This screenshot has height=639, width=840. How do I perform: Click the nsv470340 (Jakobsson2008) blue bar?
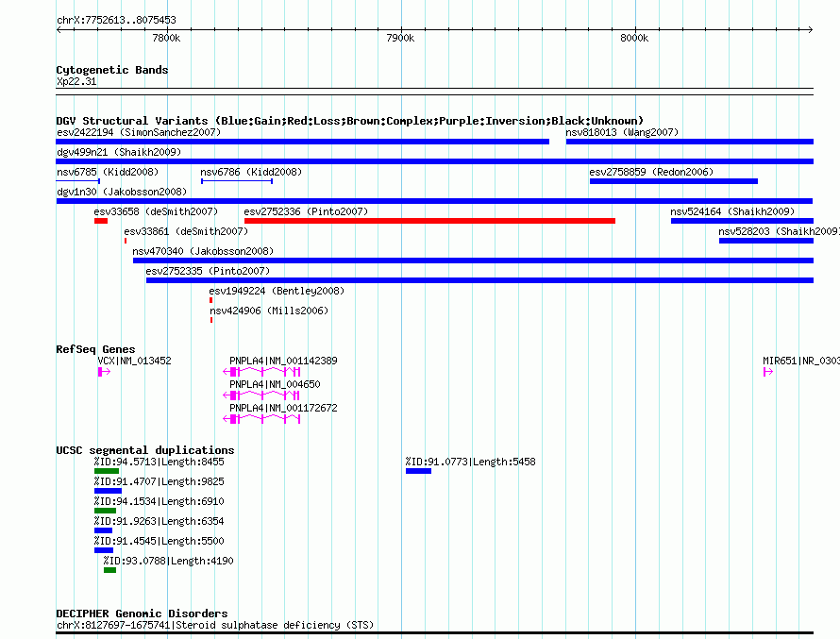473,261
